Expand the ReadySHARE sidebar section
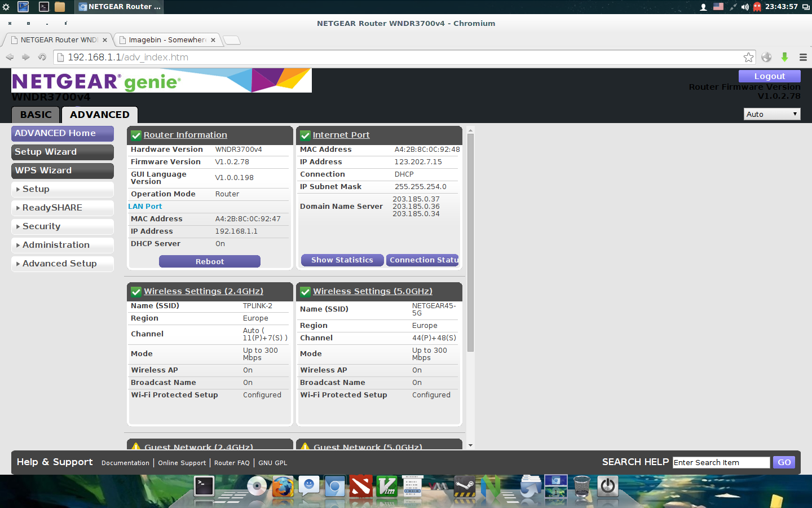 pyautogui.click(x=63, y=208)
